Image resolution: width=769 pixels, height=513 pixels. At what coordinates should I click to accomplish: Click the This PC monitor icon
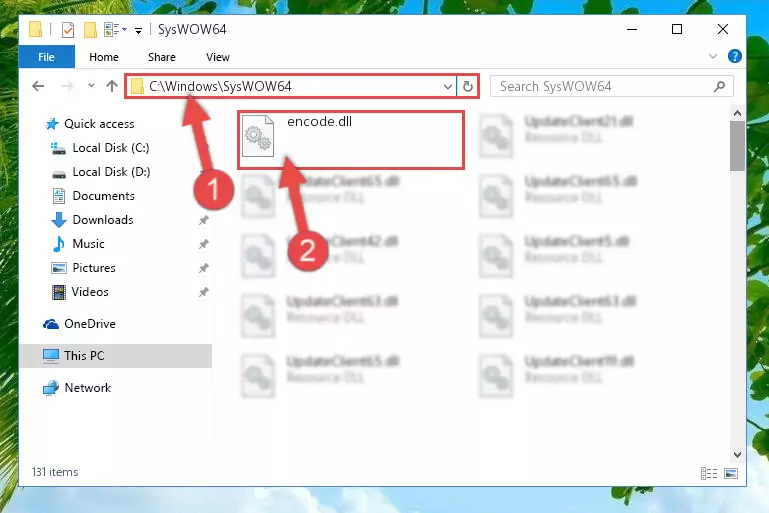click(x=51, y=356)
